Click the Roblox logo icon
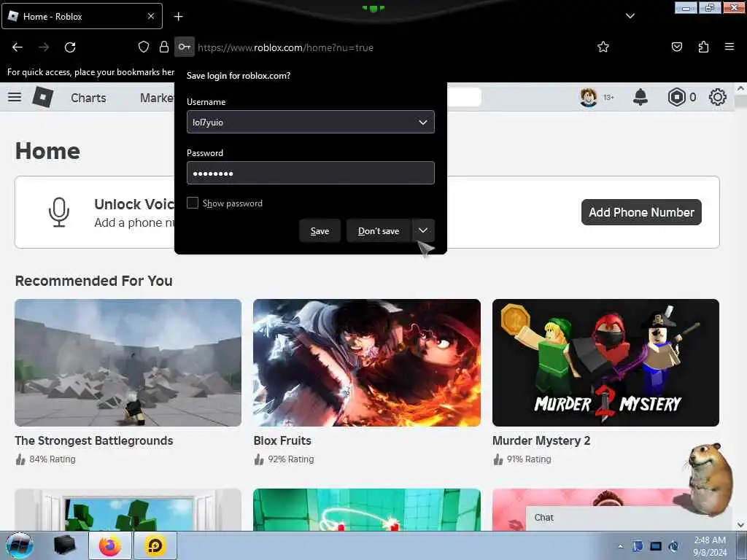Screen dimensions: 747x560 pyautogui.click(x=42, y=97)
